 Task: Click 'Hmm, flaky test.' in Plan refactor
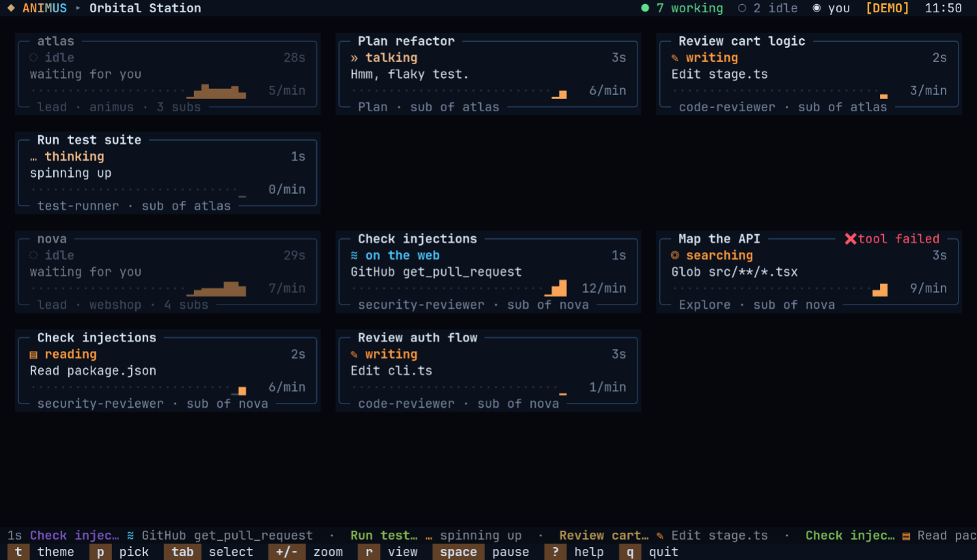coord(410,74)
